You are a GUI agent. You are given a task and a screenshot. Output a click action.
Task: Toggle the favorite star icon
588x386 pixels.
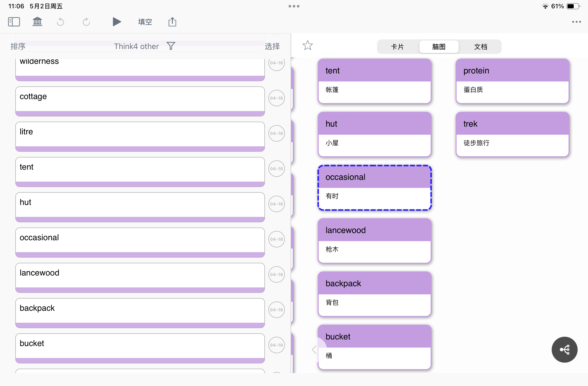pyautogui.click(x=308, y=45)
